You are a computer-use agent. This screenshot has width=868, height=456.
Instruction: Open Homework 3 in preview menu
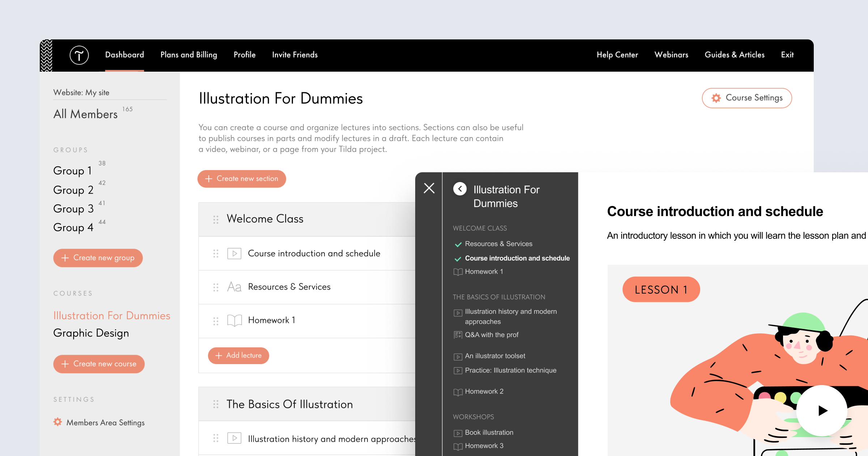coord(484,446)
